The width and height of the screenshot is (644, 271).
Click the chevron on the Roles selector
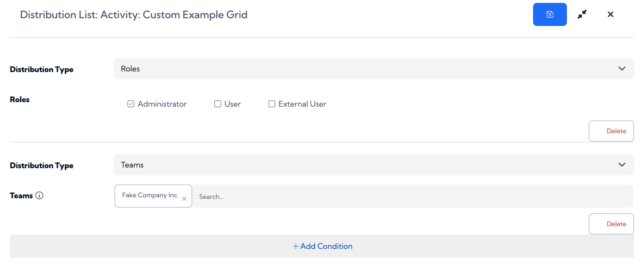[622, 69]
